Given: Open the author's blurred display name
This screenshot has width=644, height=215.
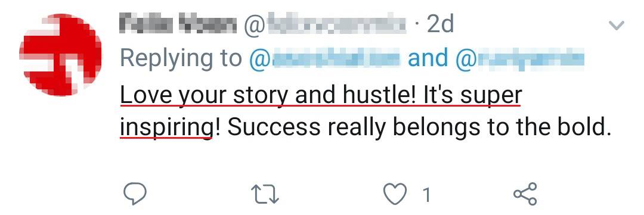Looking at the screenshot, I should 178,26.
